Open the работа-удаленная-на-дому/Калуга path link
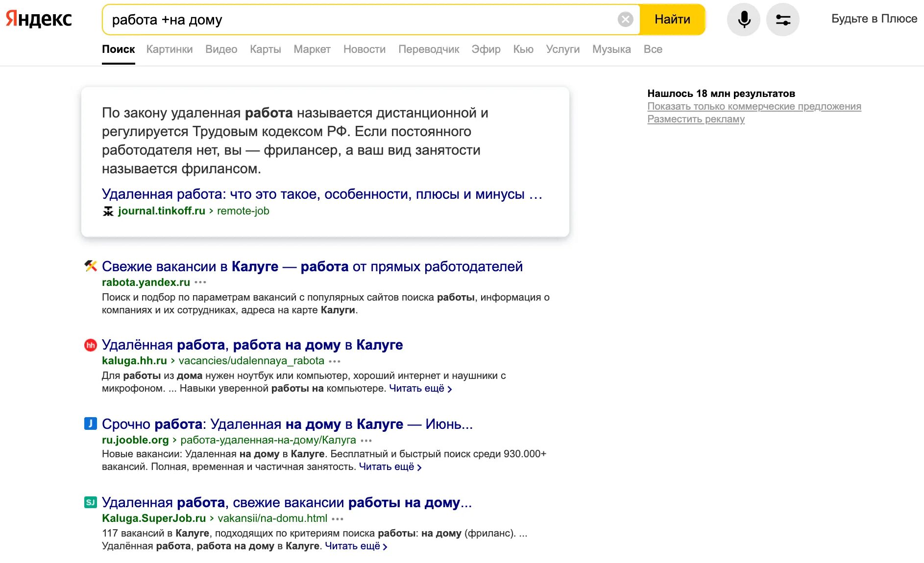 268,440
